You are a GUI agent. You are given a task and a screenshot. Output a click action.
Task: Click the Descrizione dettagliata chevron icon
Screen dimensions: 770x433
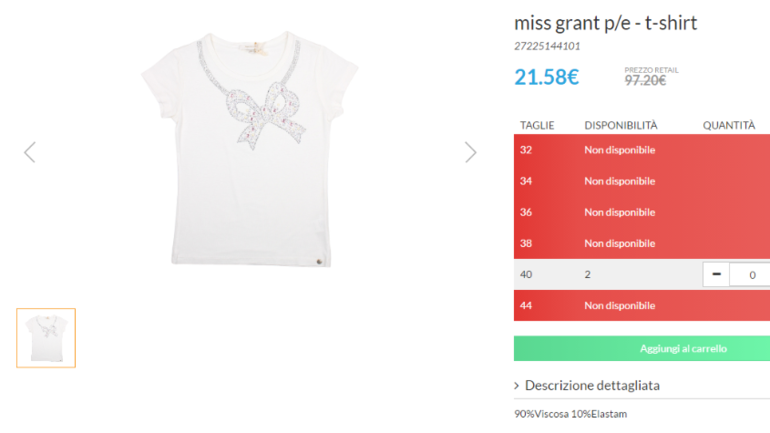click(517, 386)
